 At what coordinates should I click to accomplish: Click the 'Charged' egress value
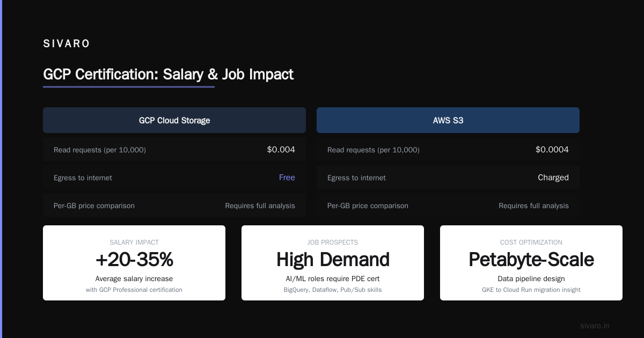(553, 178)
